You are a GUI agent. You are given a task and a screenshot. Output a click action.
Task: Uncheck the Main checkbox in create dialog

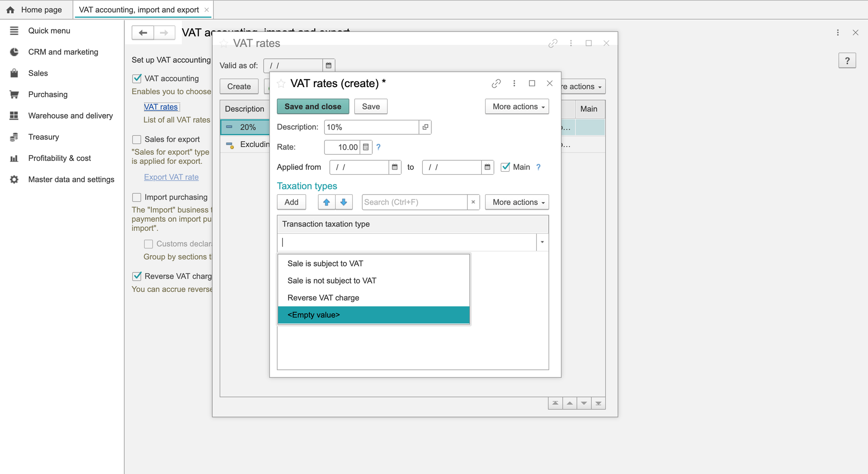click(x=505, y=167)
